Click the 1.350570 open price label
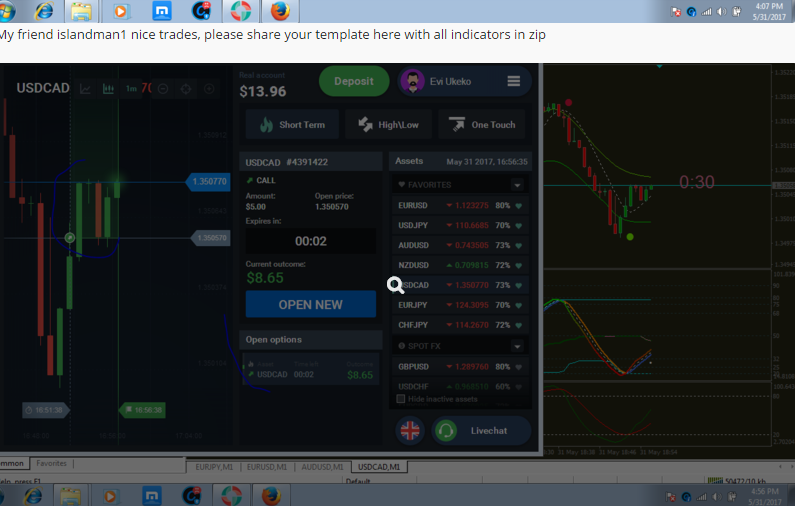795x506 pixels. point(211,238)
